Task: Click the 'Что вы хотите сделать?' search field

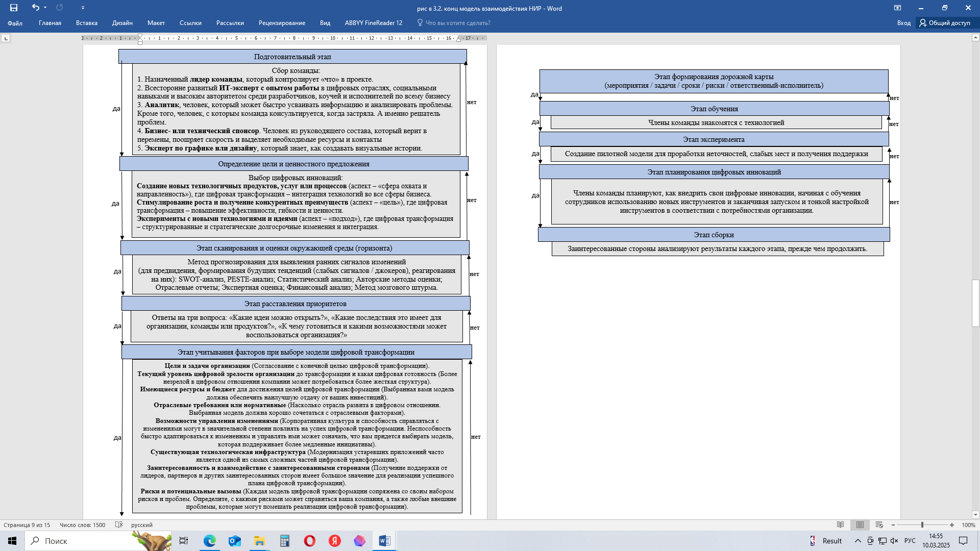Action: point(454,23)
